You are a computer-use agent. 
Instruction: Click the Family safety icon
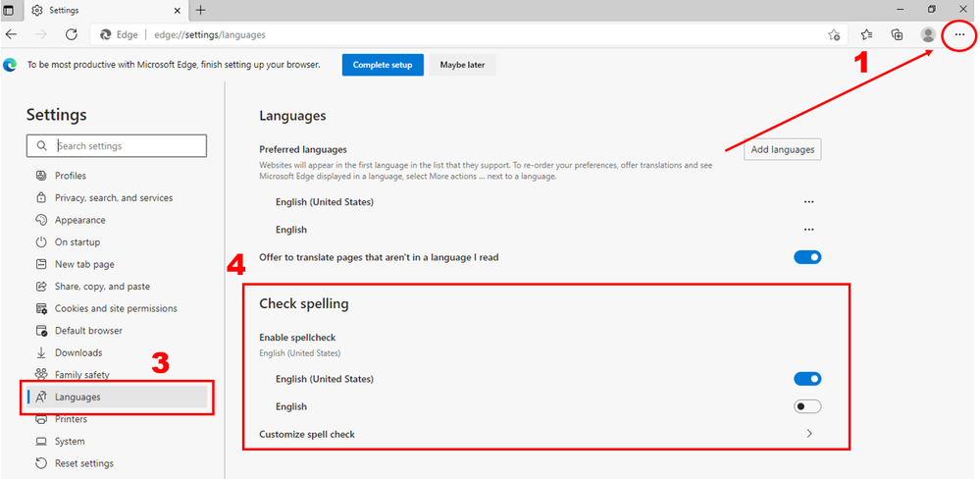pos(41,375)
